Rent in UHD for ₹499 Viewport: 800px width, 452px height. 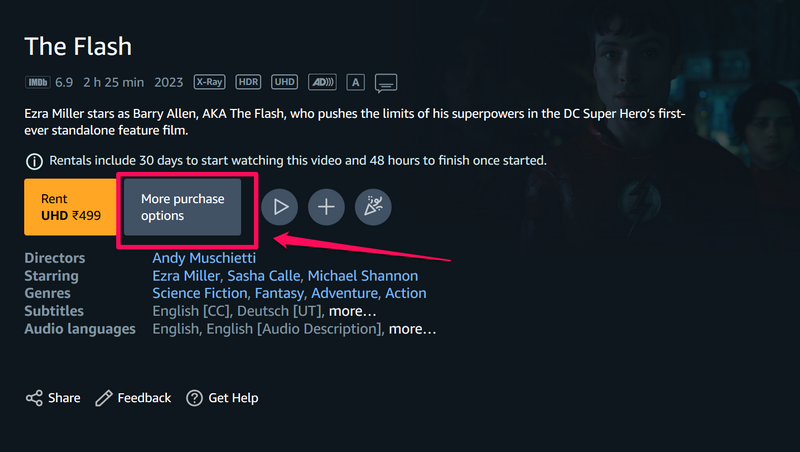pos(68,207)
